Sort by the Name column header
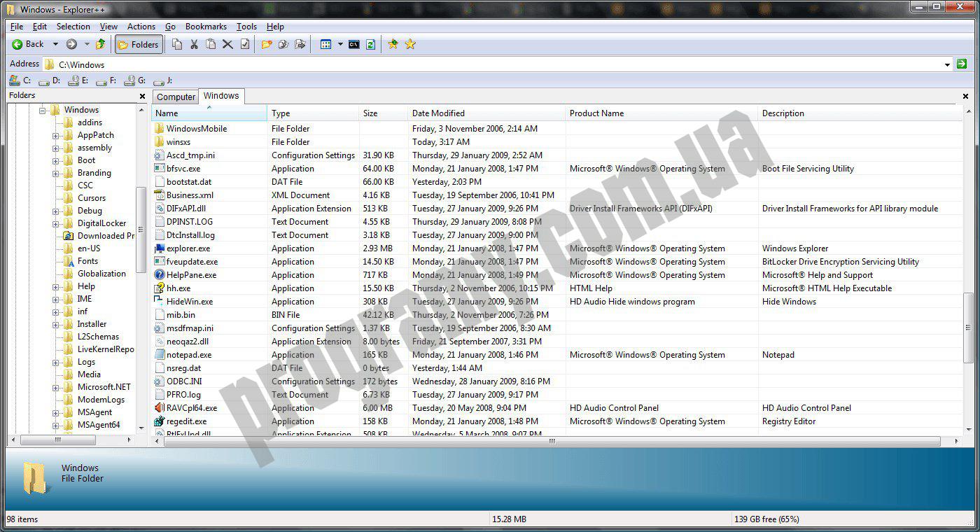This screenshot has height=532, width=980. pos(209,113)
